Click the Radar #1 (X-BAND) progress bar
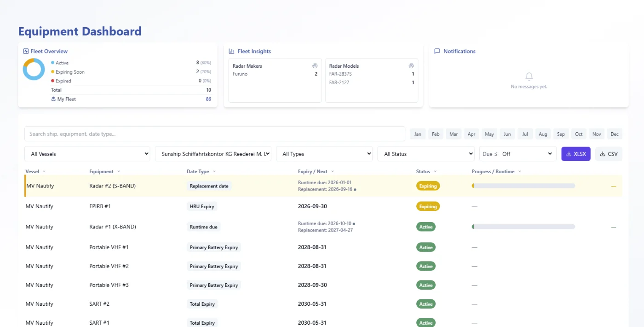Viewport: 644px width, 327px height. coord(523,227)
